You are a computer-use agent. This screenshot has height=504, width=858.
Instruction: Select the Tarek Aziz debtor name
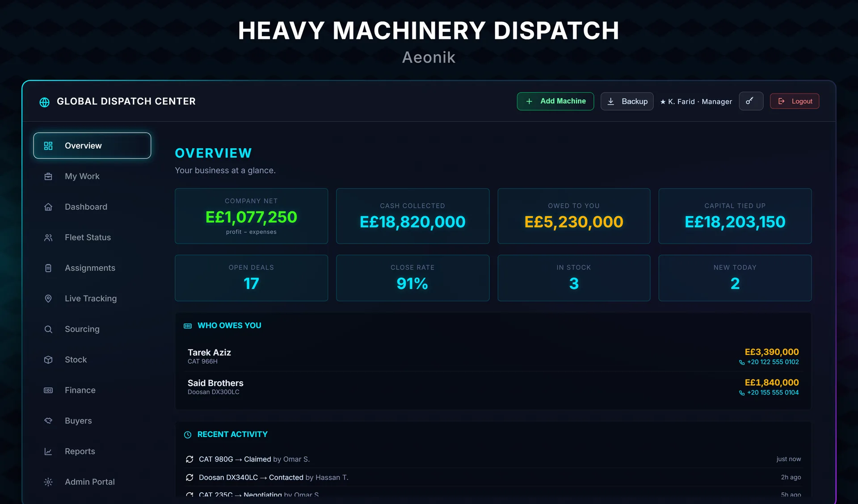click(x=209, y=353)
